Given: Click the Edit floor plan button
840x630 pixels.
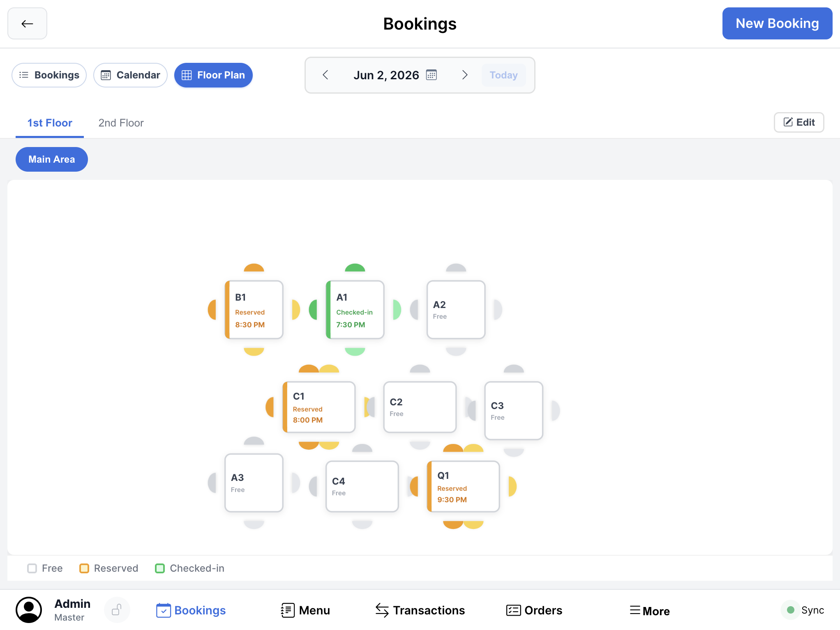Looking at the screenshot, I should (799, 122).
